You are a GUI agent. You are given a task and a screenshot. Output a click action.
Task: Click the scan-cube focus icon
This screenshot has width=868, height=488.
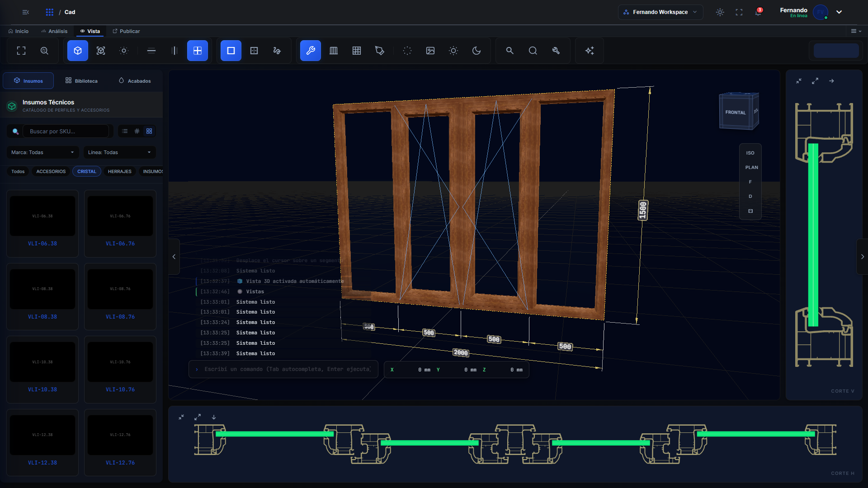coord(101,51)
